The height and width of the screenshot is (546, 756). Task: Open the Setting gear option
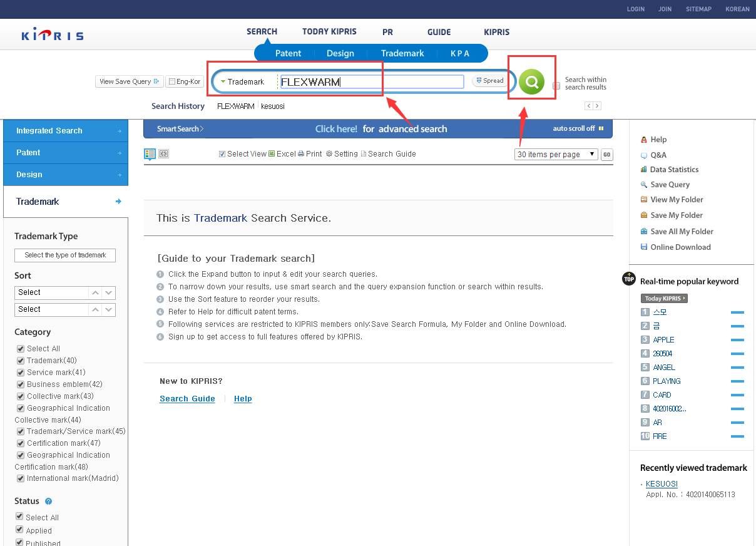[329, 154]
